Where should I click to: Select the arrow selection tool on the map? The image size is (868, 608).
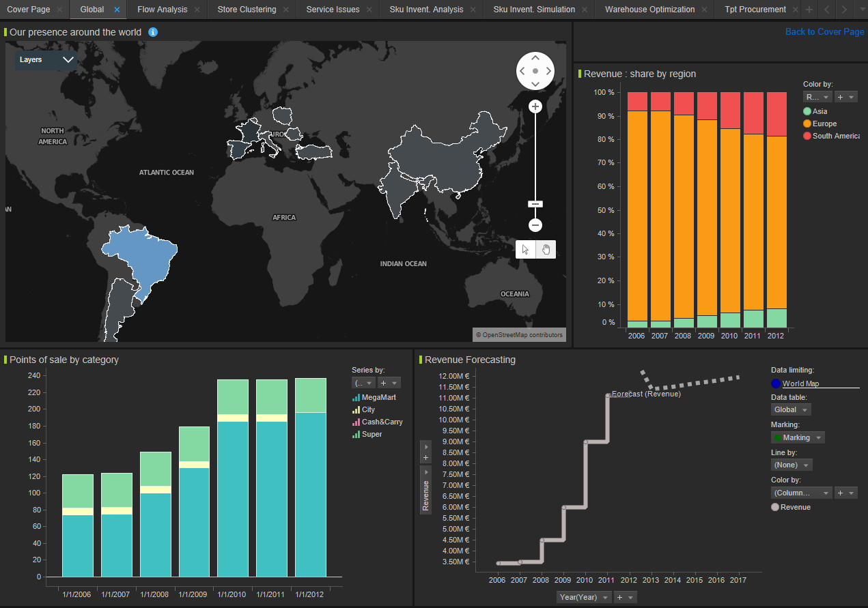pyautogui.click(x=525, y=249)
